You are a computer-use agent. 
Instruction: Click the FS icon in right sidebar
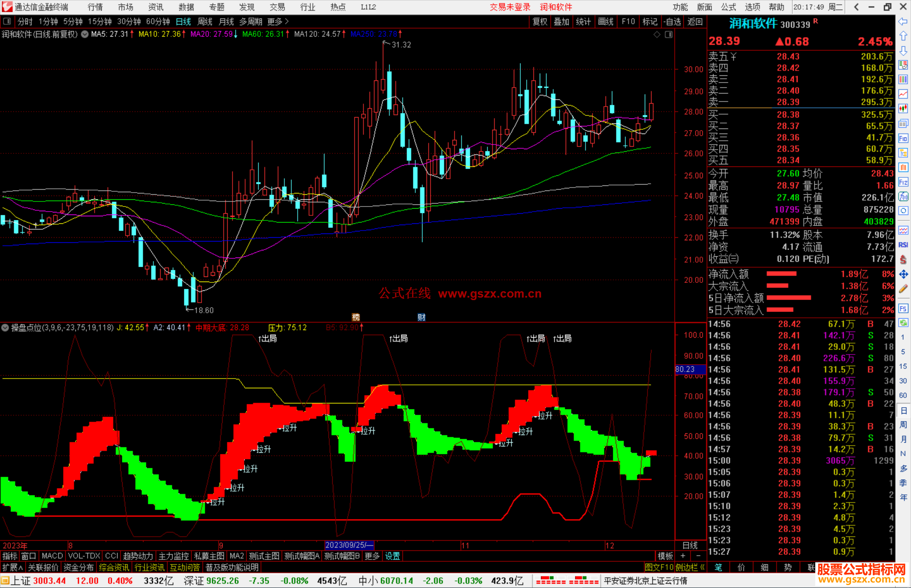[903, 308]
